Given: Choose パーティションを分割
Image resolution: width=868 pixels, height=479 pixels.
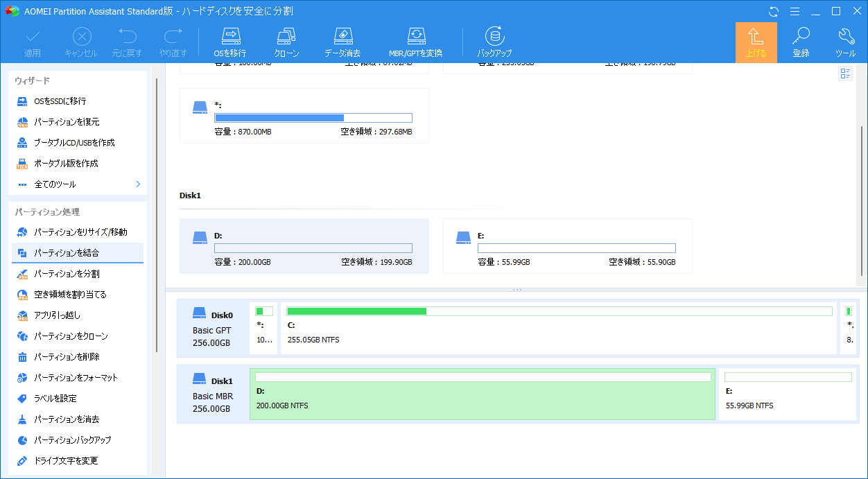Looking at the screenshot, I should point(78,274).
